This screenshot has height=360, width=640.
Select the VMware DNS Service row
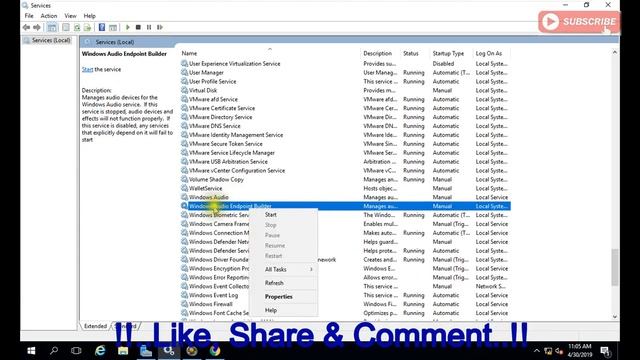pos(345,126)
